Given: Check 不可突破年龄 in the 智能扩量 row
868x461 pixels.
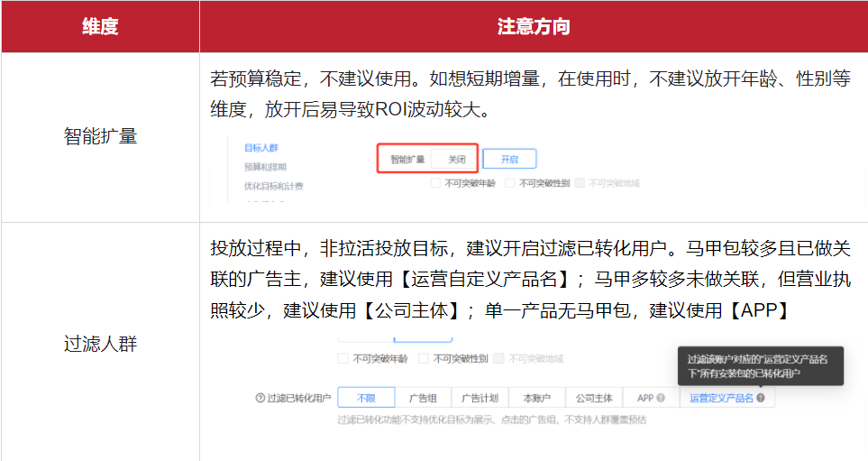Looking at the screenshot, I should (x=435, y=183).
